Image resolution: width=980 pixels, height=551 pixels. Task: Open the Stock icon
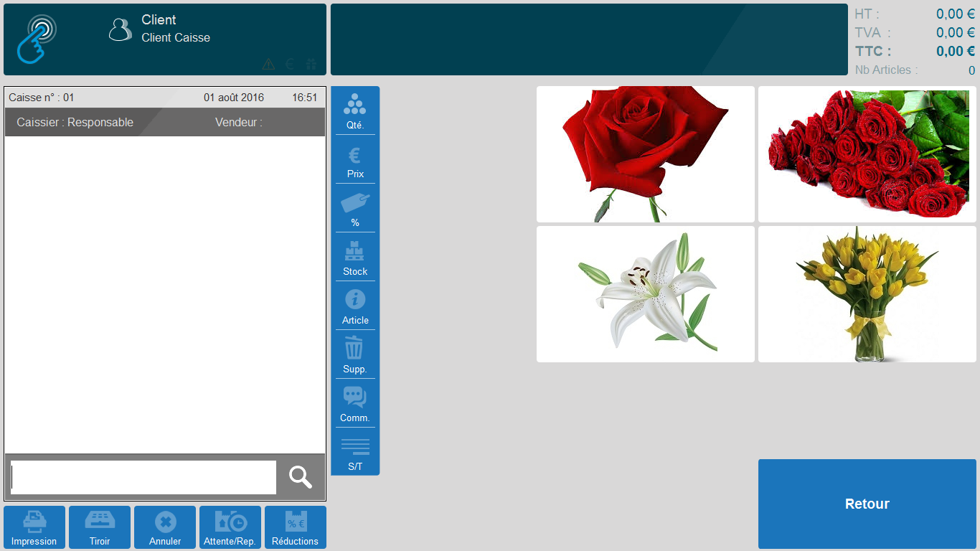[x=355, y=258]
